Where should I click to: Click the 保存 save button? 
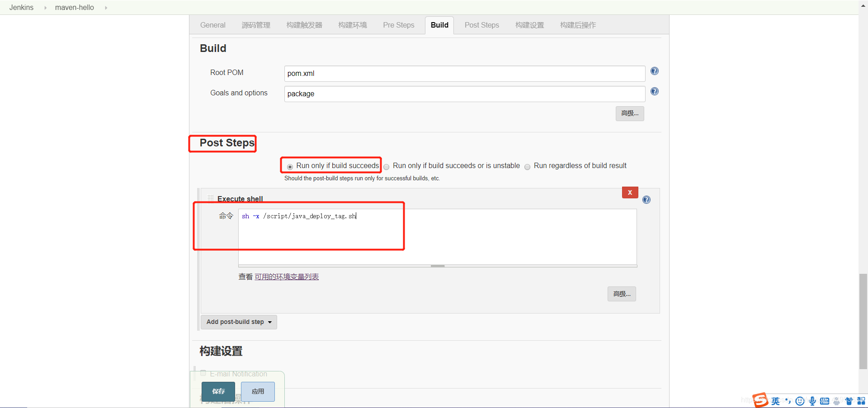218,392
